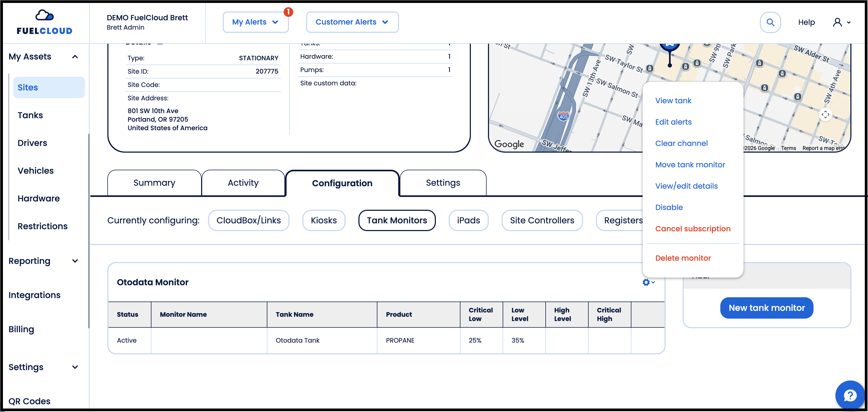The width and height of the screenshot is (868, 412).
Task: Click the Otodata Tank table cell
Action: pos(322,340)
